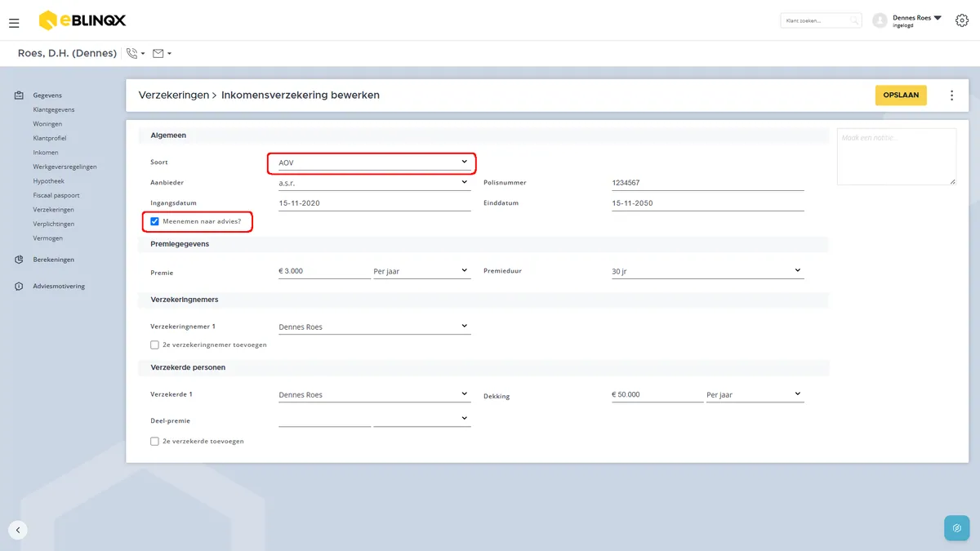Open Klantprofiel in the sidebar
Image resolution: width=980 pixels, height=551 pixels.
(x=50, y=139)
